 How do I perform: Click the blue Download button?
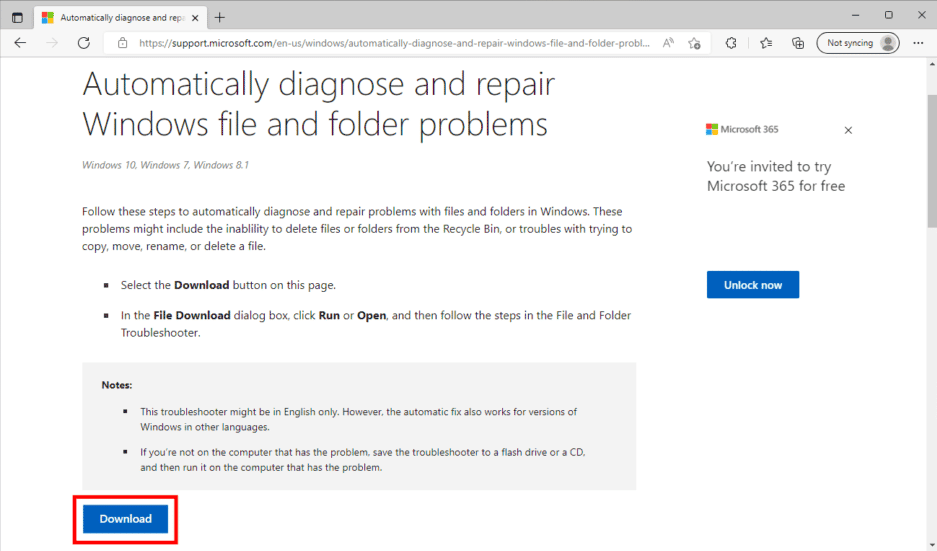[x=125, y=519]
